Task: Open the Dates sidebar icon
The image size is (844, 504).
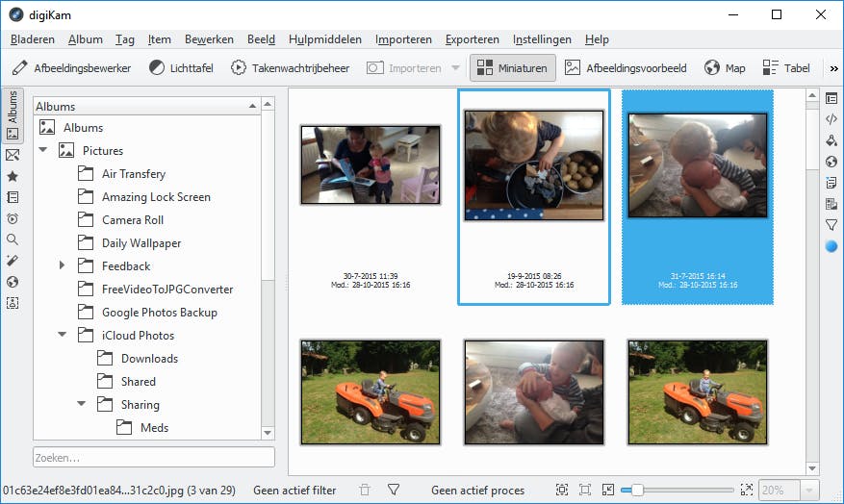Action: click(x=13, y=197)
